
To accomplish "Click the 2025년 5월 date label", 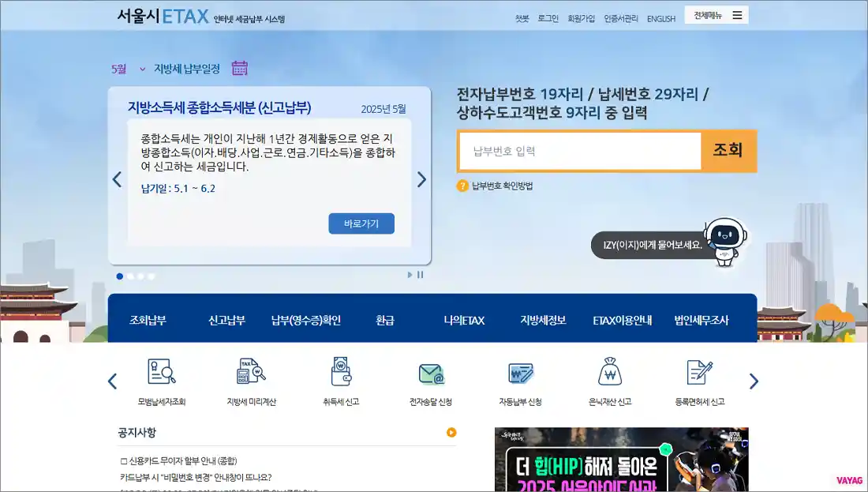I will tap(383, 109).
